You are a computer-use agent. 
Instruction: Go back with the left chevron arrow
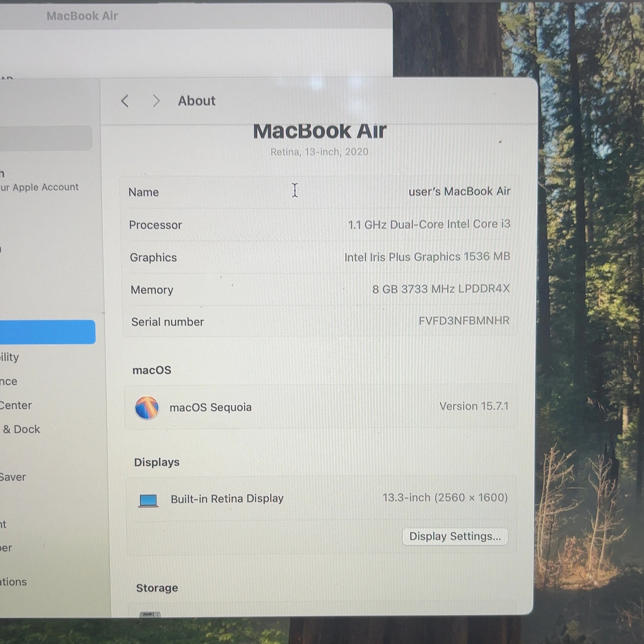pyautogui.click(x=125, y=101)
